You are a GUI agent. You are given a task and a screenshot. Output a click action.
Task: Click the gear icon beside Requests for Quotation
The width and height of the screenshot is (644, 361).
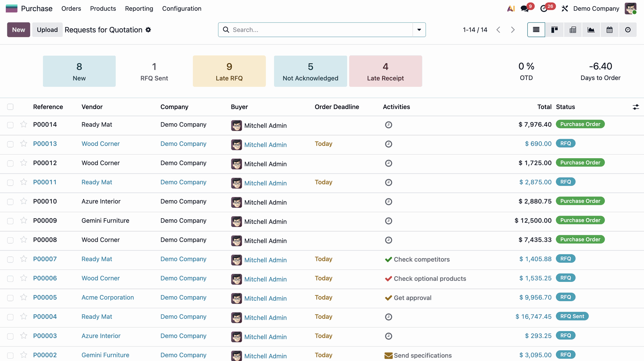pyautogui.click(x=148, y=30)
